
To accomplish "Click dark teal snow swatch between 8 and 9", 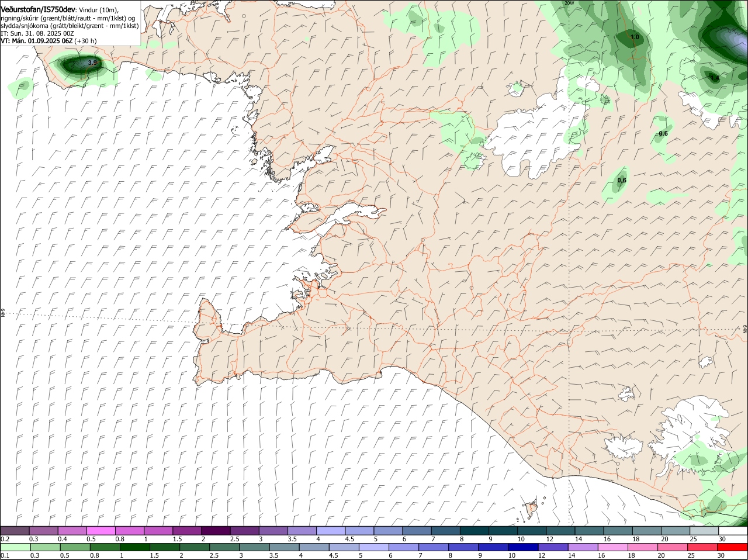I will (475, 530).
